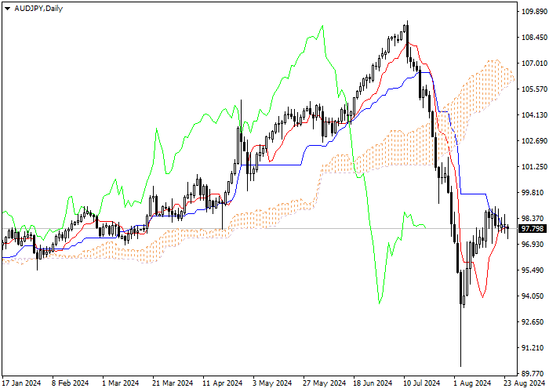Pick the 94.050 price axis label
The height and width of the screenshot is (392, 549).
[x=533, y=296]
